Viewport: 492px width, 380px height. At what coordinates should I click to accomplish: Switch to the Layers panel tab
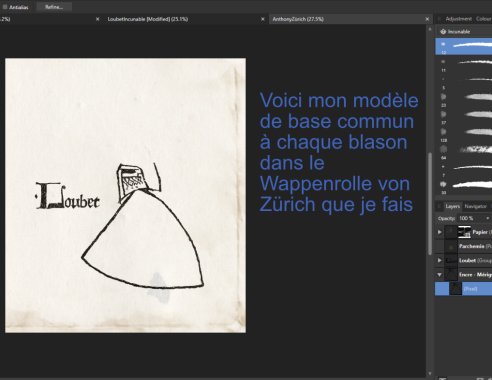(452, 207)
